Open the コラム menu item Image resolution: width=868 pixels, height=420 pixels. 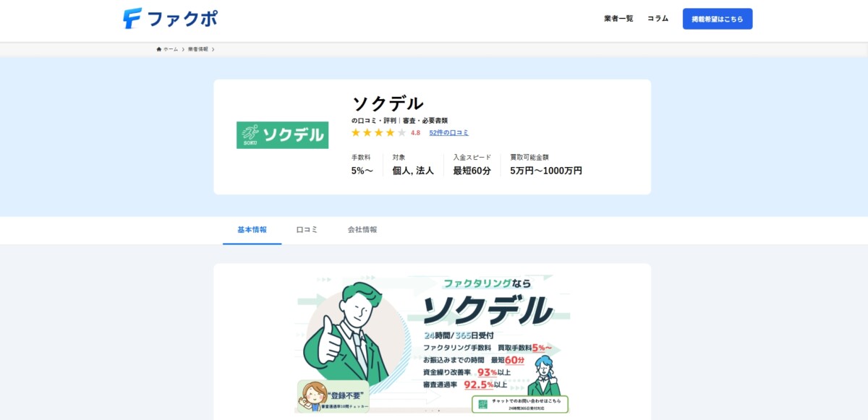pyautogui.click(x=658, y=19)
